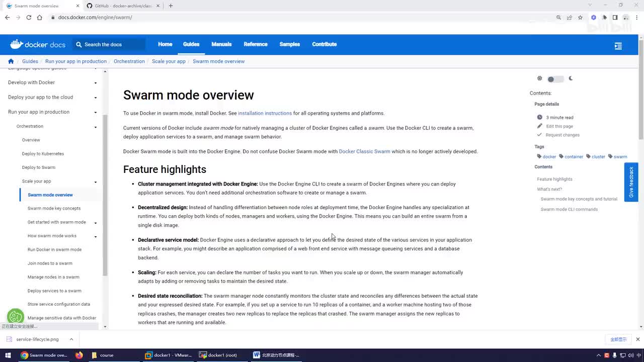Click the left sidebar scrollbar
This screenshot has width=644, height=362.
coord(105,195)
